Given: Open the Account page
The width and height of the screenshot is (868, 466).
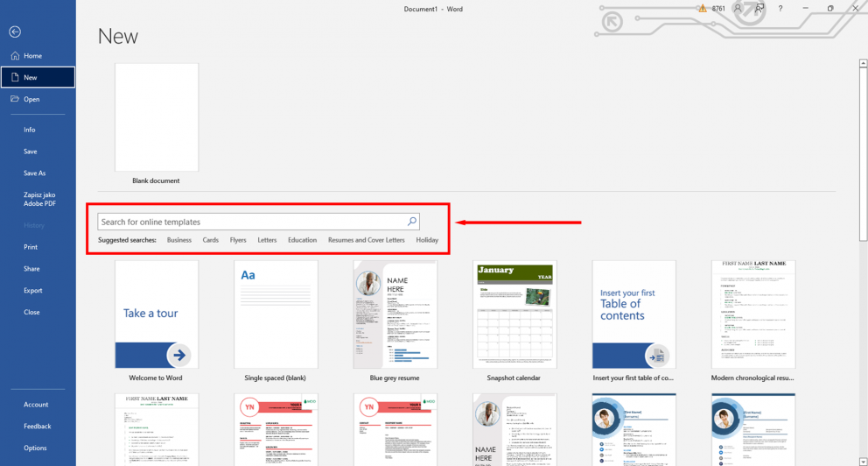Looking at the screenshot, I should (x=38, y=405).
